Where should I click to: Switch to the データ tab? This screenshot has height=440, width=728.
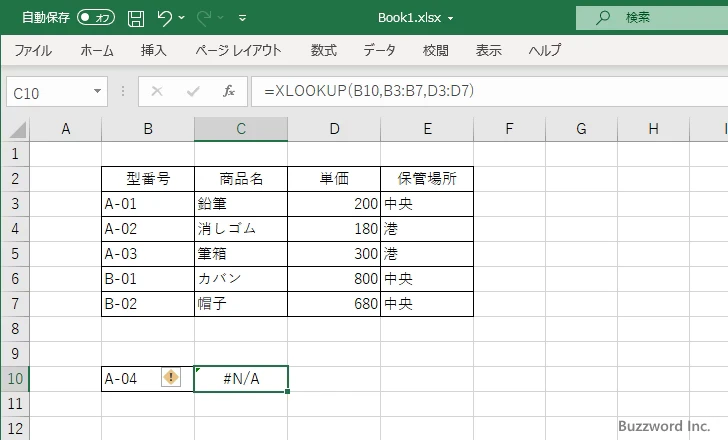tap(379, 50)
